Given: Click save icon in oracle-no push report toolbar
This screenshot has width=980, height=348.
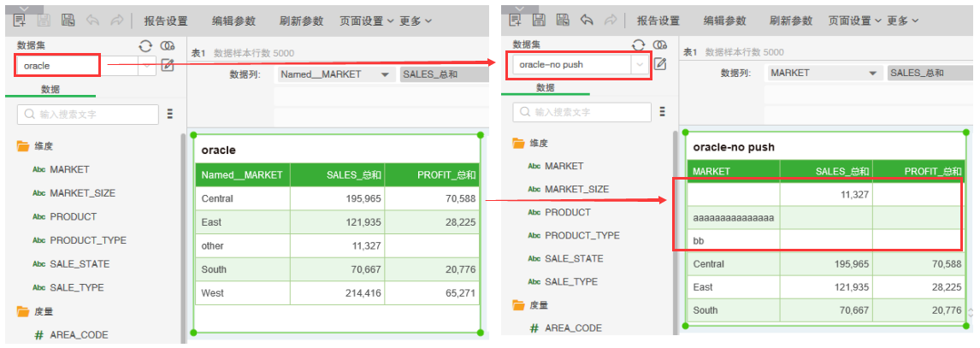Looking at the screenshot, I should click(x=539, y=20).
